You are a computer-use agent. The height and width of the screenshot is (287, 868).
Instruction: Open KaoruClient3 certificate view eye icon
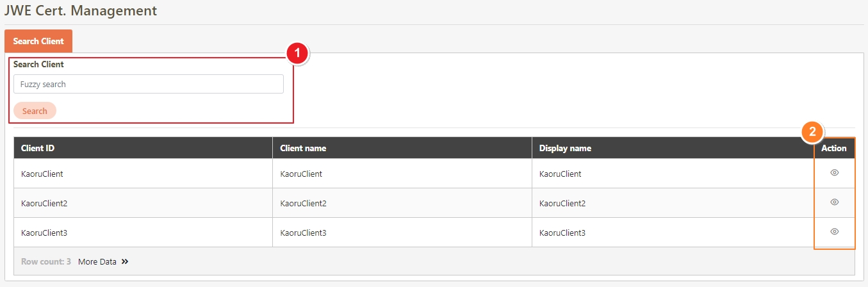[834, 232]
